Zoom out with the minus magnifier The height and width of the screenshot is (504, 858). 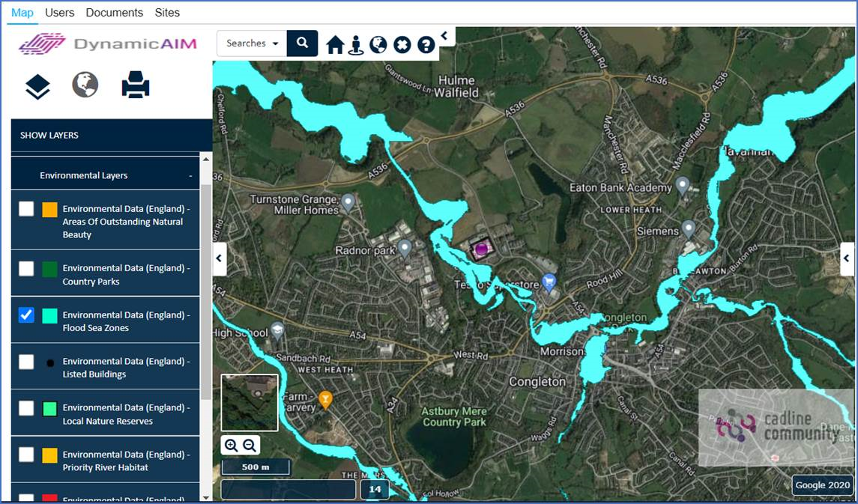tap(250, 446)
